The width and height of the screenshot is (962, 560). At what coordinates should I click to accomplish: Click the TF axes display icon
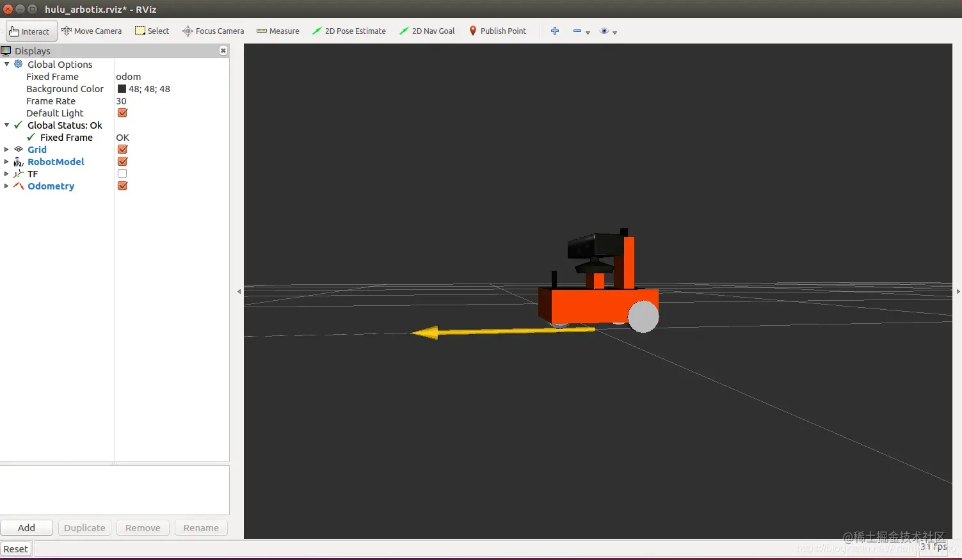click(19, 173)
